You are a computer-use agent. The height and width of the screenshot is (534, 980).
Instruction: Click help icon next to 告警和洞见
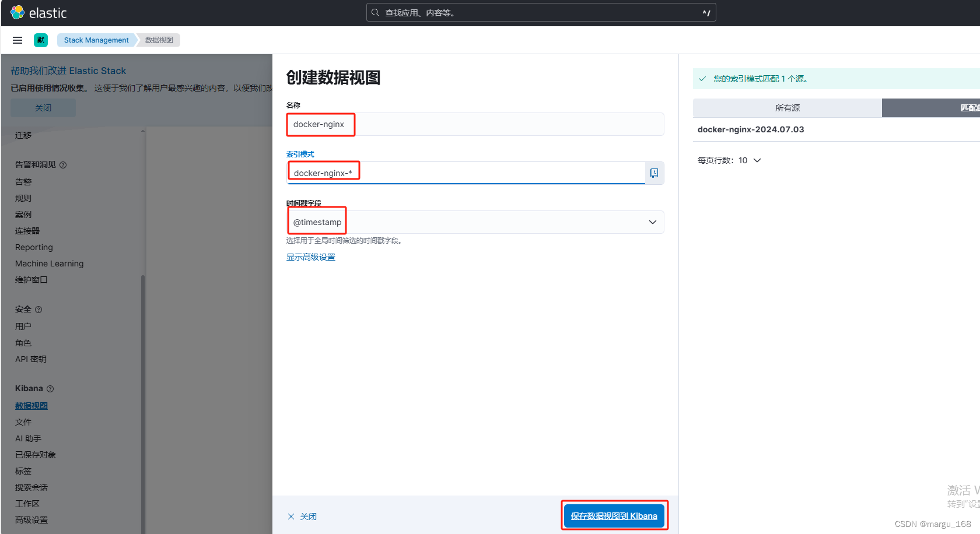click(x=63, y=165)
